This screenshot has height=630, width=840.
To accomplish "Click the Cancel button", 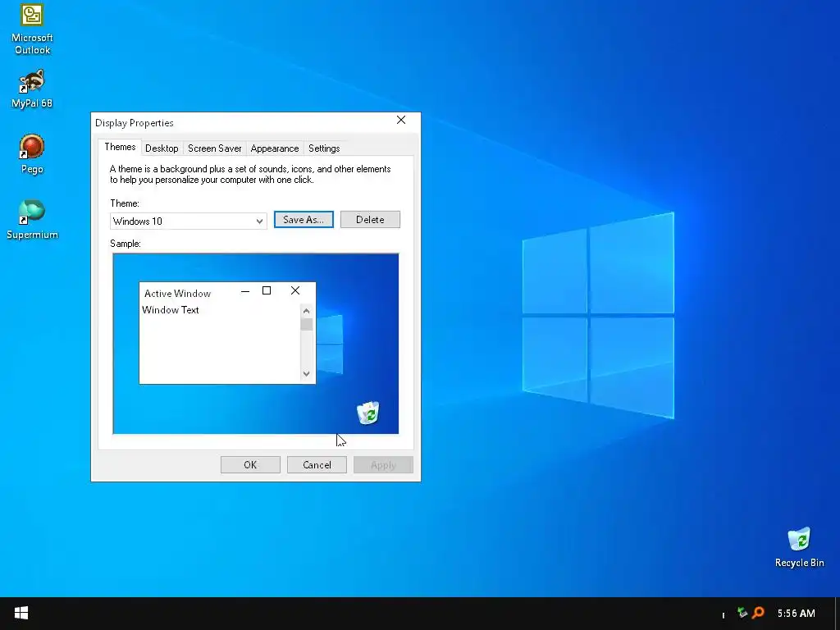I will tap(317, 464).
